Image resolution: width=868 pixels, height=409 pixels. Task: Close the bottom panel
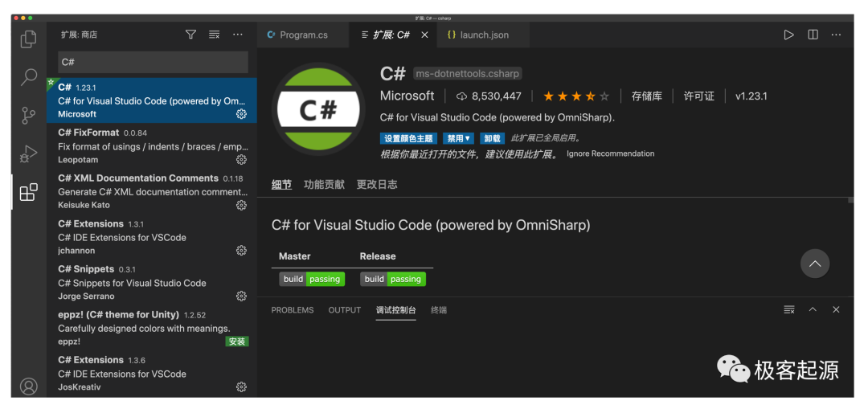[x=836, y=309]
